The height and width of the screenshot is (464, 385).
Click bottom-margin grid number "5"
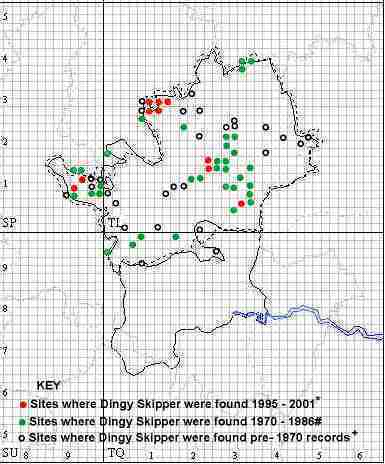coord(319,455)
